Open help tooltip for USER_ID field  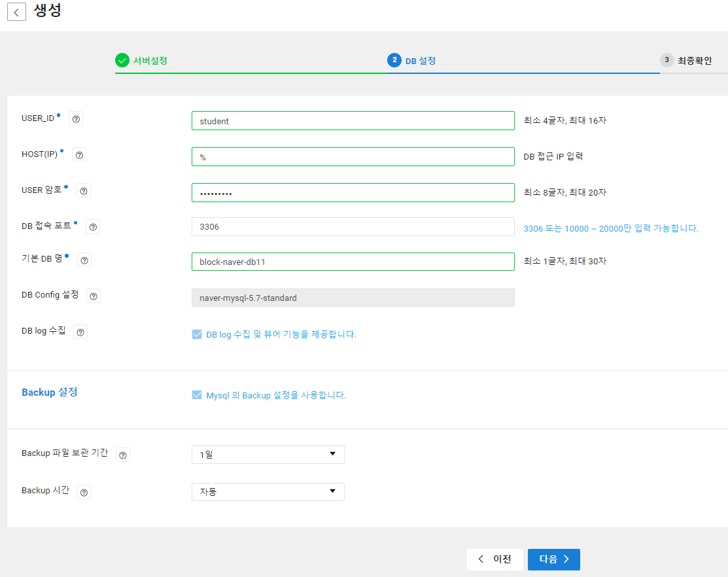coord(76,118)
